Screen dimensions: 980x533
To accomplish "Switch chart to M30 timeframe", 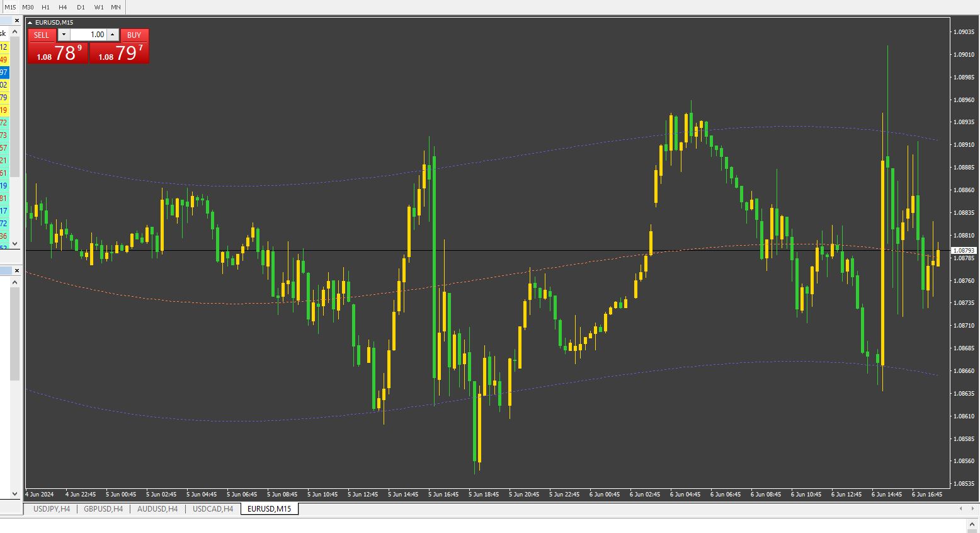I will pyautogui.click(x=28, y=7).
